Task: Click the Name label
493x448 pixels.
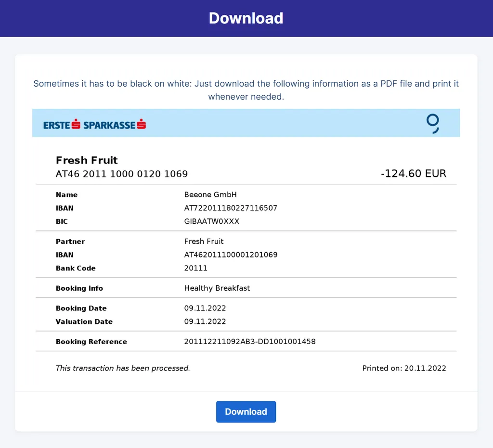Action: coord(66,194)
